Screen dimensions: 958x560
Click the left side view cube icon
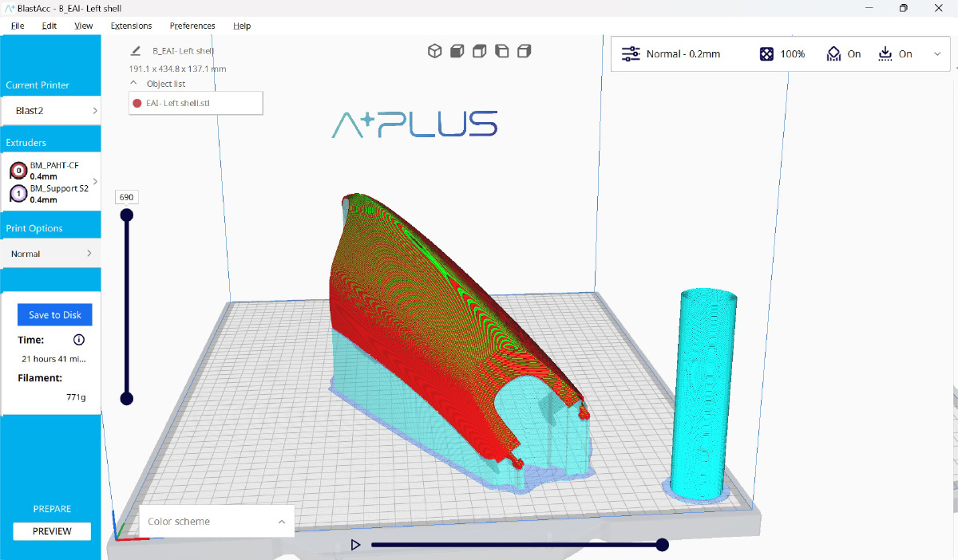[501, 51]
